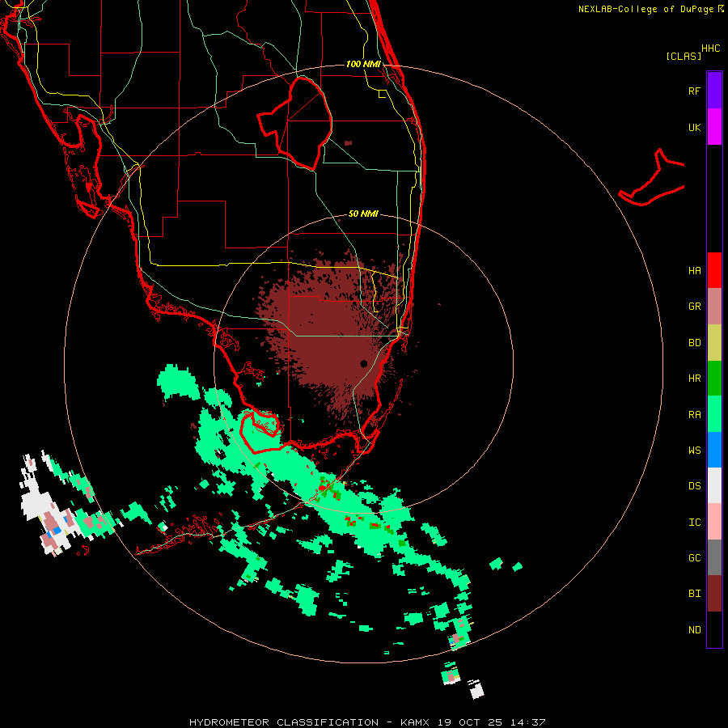This screenshot has width=728, height=728.
Task: Click the 50 NMI range ring label
Action: [363, 214]
